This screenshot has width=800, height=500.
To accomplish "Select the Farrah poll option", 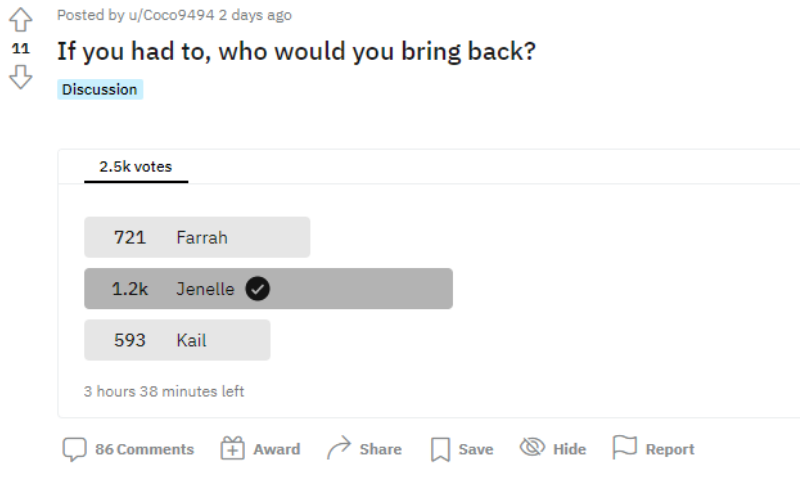I will click(x=197, y=237).
